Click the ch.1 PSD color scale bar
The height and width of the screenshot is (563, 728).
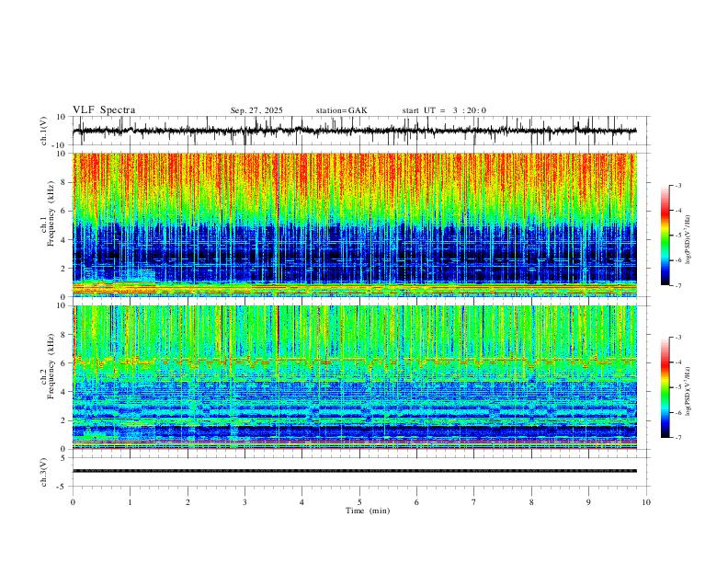click(x=665, y=236)
